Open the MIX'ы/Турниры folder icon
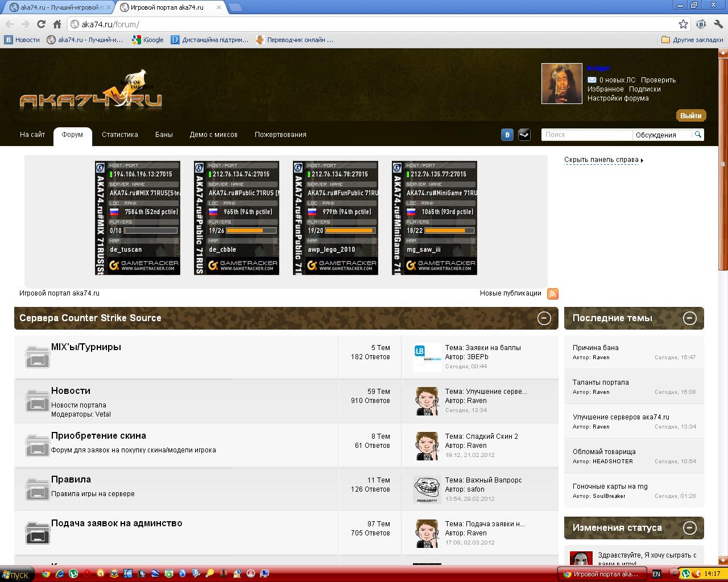 38,356
